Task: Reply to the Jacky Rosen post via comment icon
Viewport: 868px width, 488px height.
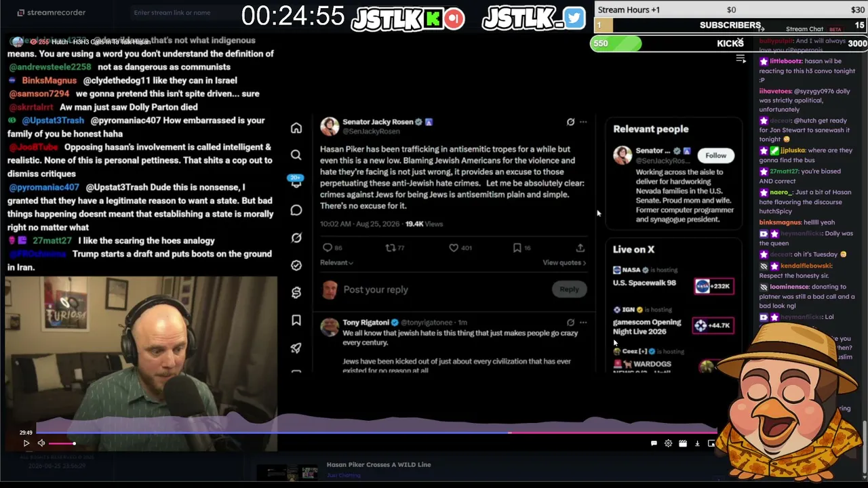Action: [x=328, y=248]
